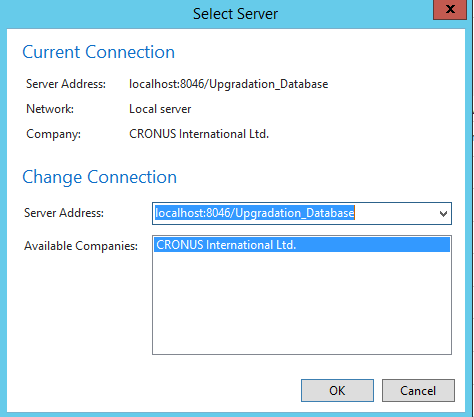
Task: Click Server Address label under Current Connection
Action: coord(66,84)
